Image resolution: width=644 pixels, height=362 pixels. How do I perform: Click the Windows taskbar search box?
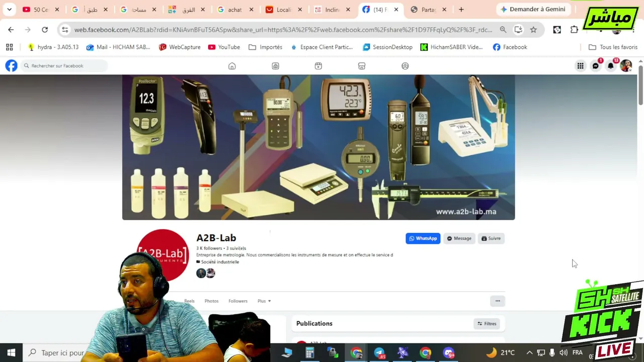pyautogui.click(x=56, y=353)
